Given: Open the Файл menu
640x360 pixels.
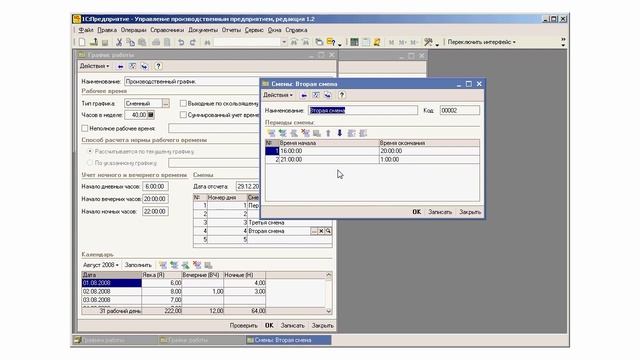Looking at the screenshot, I should pyautogui.click(x=86, y=30).
